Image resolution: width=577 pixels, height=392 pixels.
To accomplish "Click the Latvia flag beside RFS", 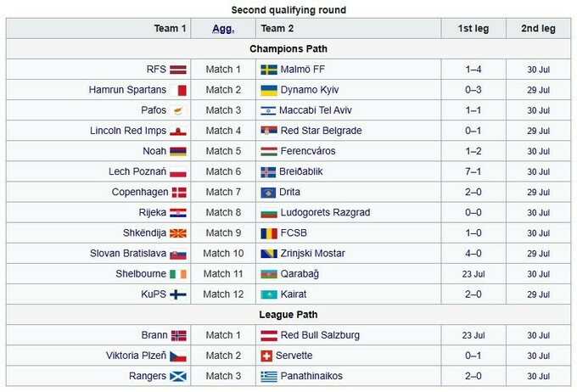I will [x=178, y=70].
